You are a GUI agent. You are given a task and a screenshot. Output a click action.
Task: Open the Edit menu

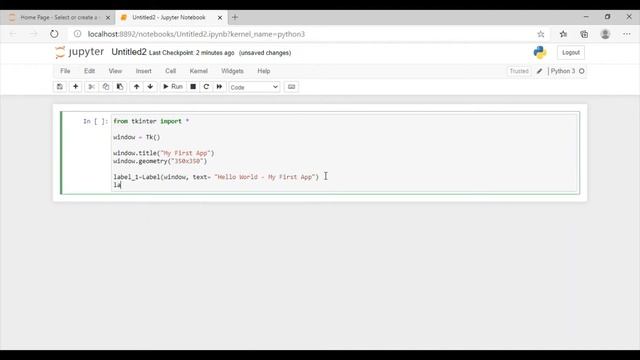point(89,71)
